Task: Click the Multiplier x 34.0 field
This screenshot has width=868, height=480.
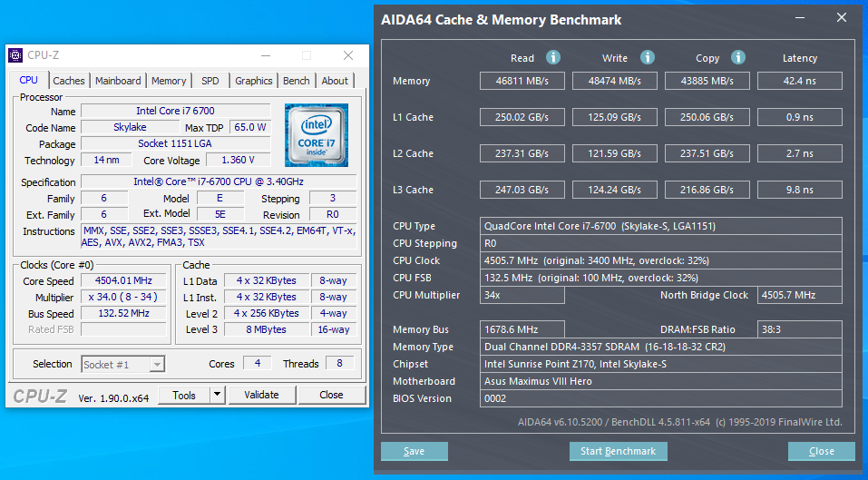Action: click(x=123, y=297)
